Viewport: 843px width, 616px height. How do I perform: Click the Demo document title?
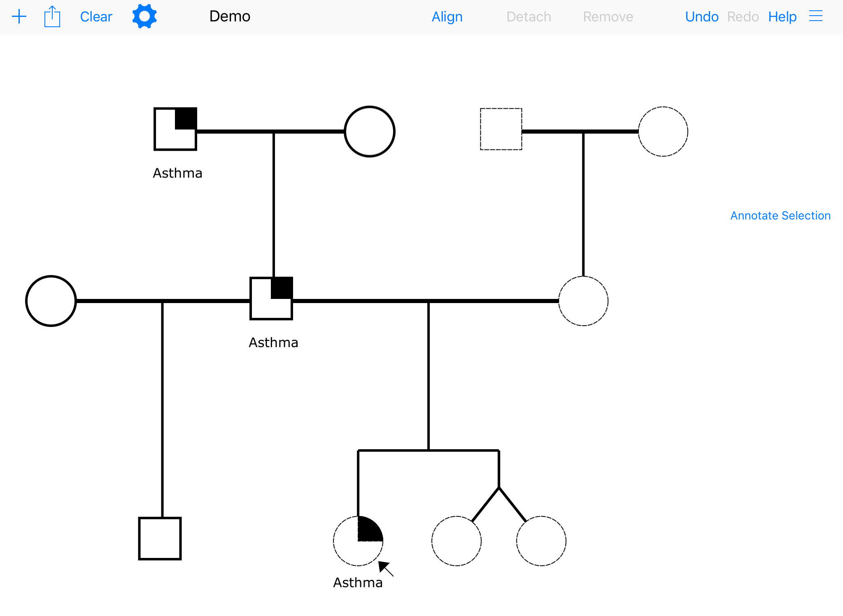tap(230, 16)
